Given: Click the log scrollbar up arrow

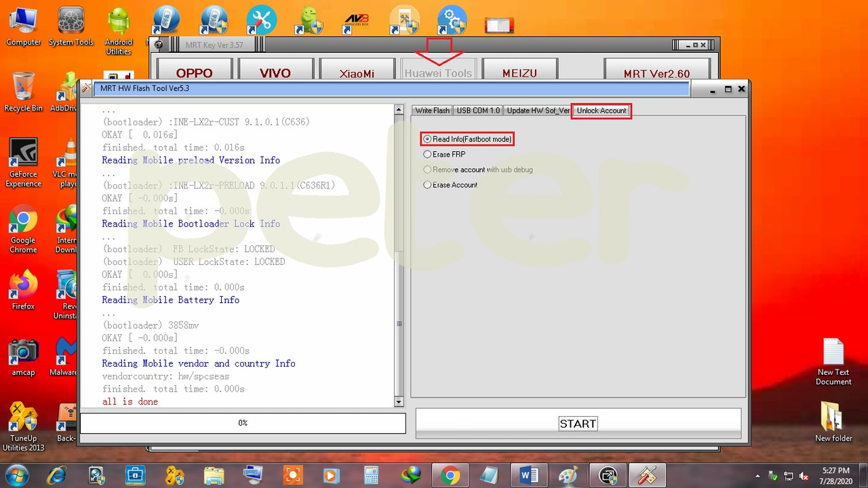Looking at the screenshot, I should tap(399, 110).
